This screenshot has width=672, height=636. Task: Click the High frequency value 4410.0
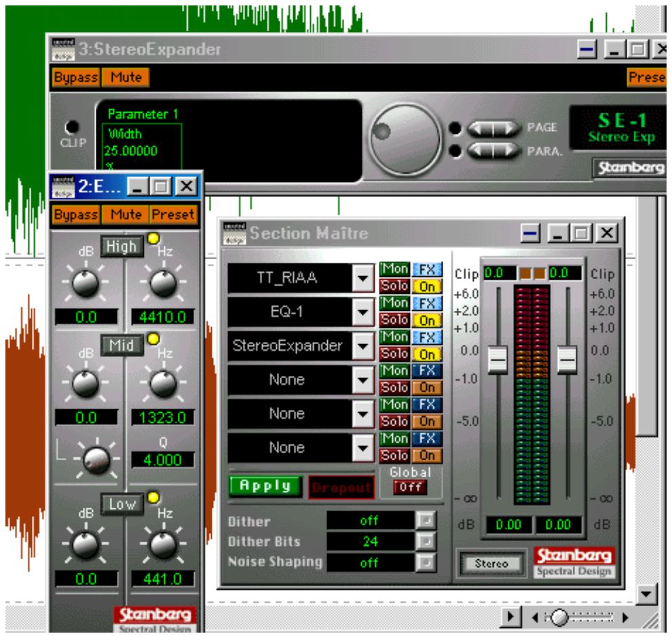[162, 317]
